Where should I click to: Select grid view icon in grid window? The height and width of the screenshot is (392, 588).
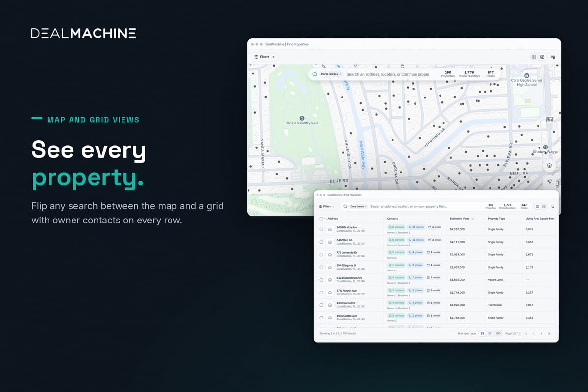[538, 207]
